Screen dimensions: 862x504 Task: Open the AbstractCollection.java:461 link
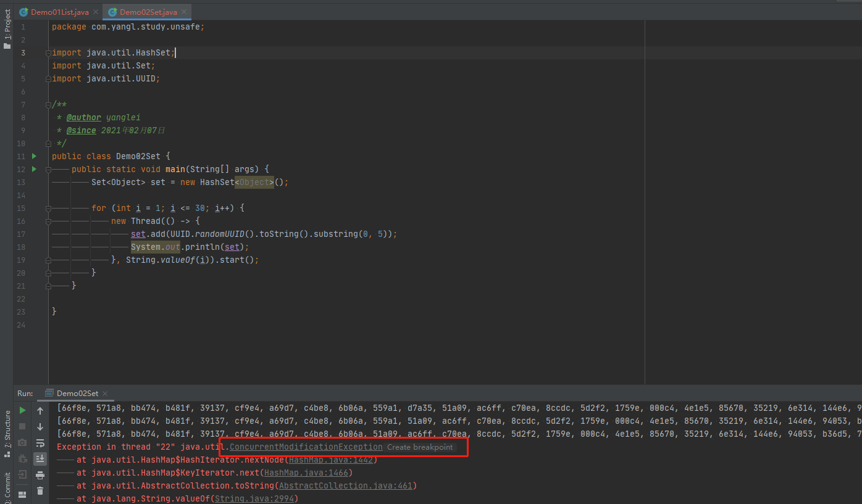tap(346, 485)
